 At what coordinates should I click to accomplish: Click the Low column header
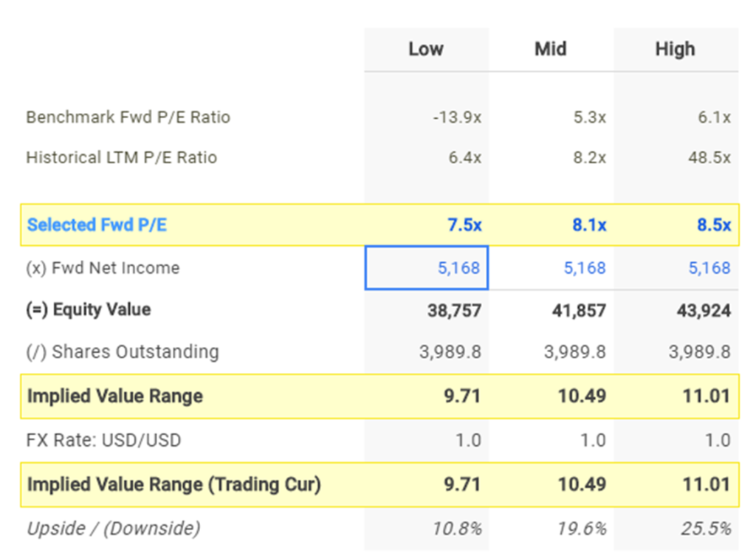click(x=426, y=49)
